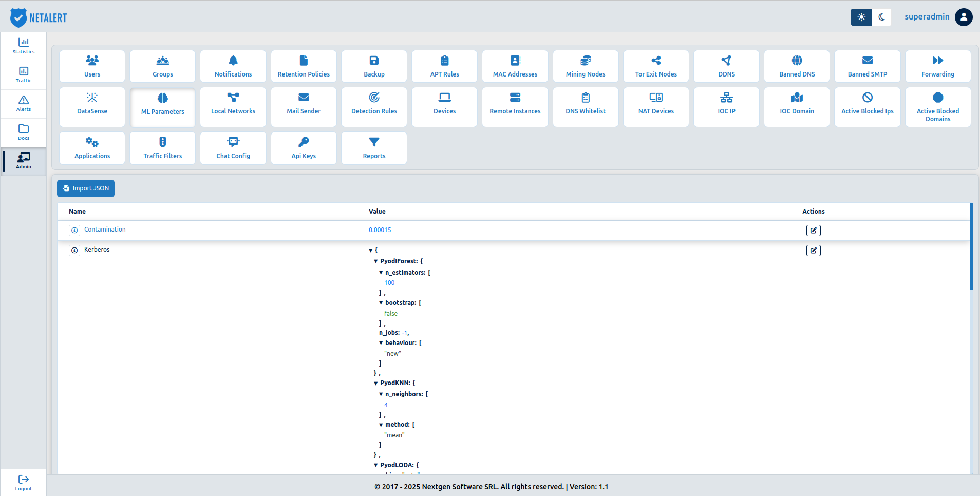Viewport: 980px width, 496px height.
Task: Click the Import JSON button
Action: click(x=86, y=188)
